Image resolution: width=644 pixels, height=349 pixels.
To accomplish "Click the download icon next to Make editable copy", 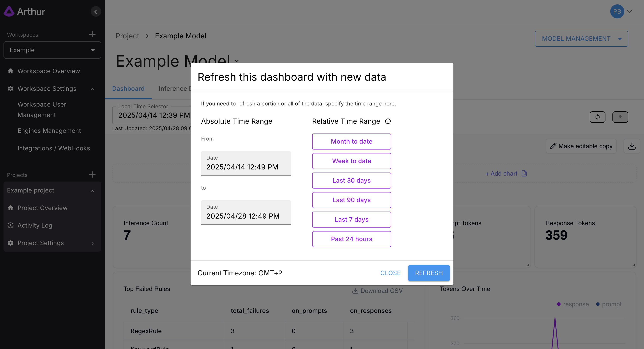I will point(632,146).
